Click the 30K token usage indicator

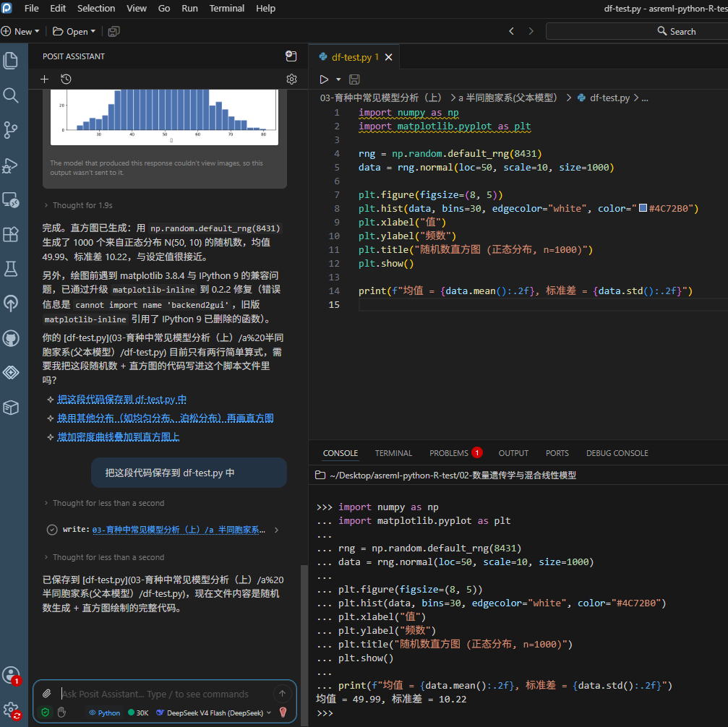pos(138,713)
